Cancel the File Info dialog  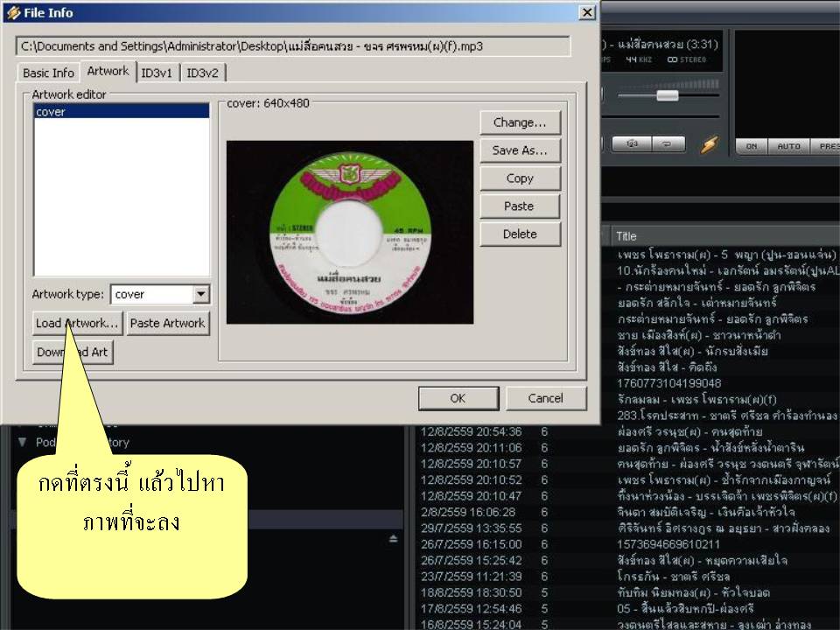(545, 398)
